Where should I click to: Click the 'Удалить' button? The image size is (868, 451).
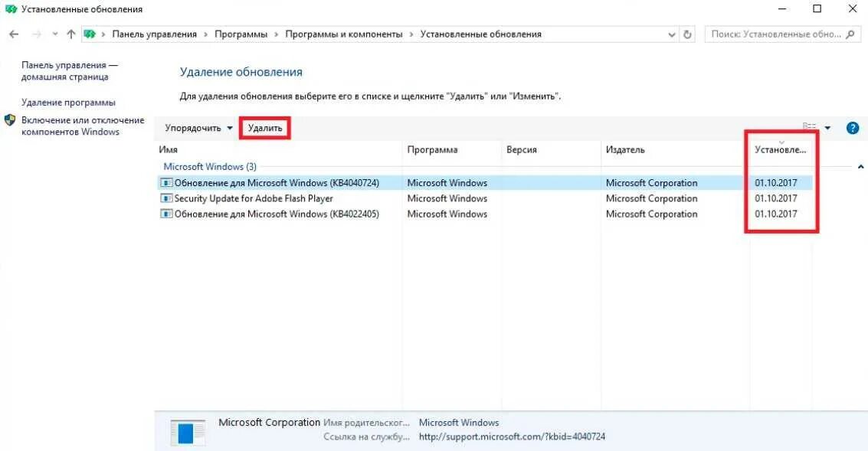tap(265, 128)
